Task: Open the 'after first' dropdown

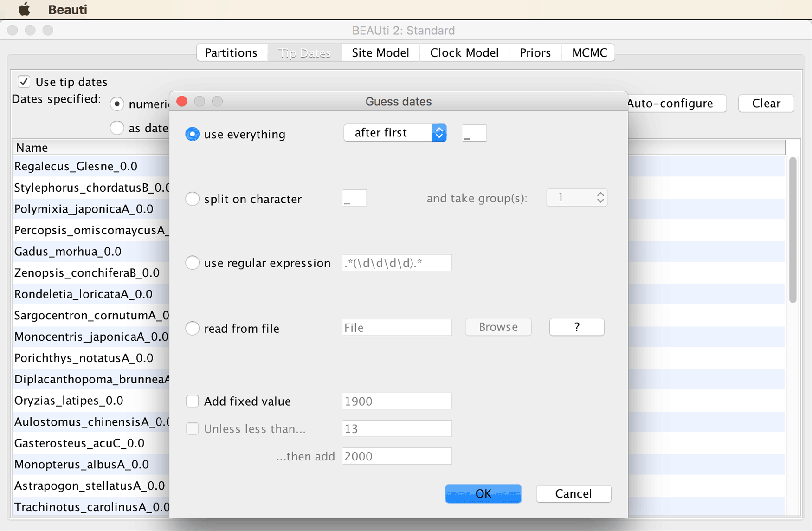Action: click(395, 133)
